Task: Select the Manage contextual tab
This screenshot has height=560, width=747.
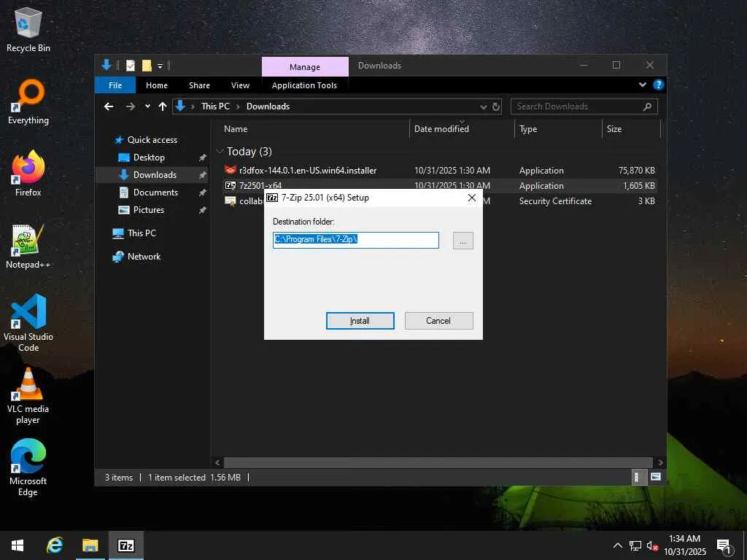Action: tap(305, 66)
